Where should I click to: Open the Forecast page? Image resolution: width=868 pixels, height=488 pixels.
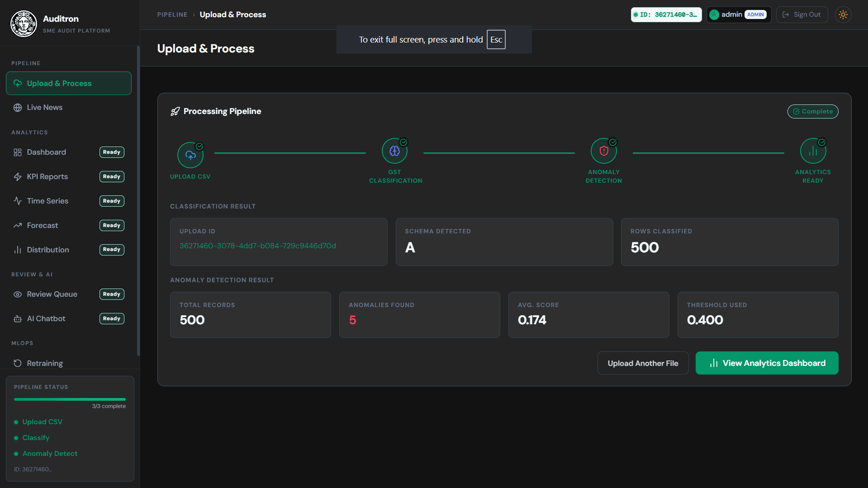coord(69,225)
